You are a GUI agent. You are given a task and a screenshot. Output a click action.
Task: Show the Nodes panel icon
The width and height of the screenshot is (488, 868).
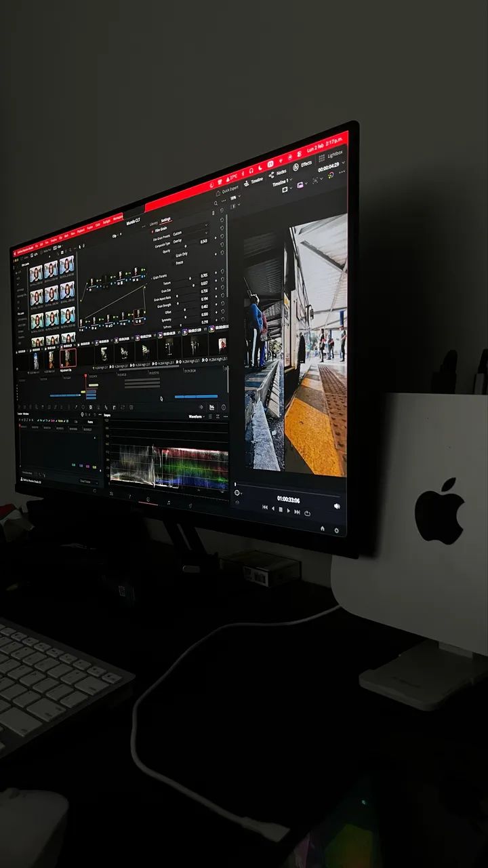271,175
